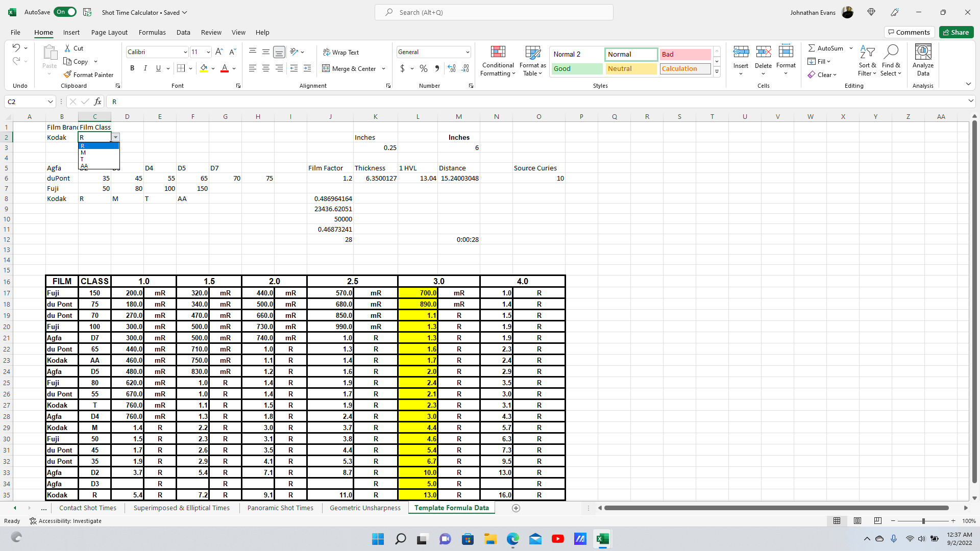
Task: Apply the Bad cell style
Action: tap(685, 54)
